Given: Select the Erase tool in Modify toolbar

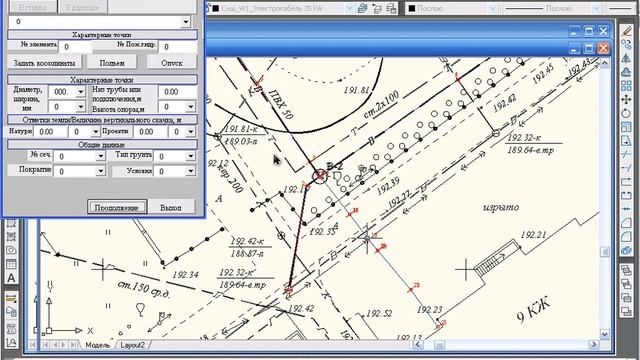Looking at the screenshot, I should pyautogui.click(x=626, y=31).
